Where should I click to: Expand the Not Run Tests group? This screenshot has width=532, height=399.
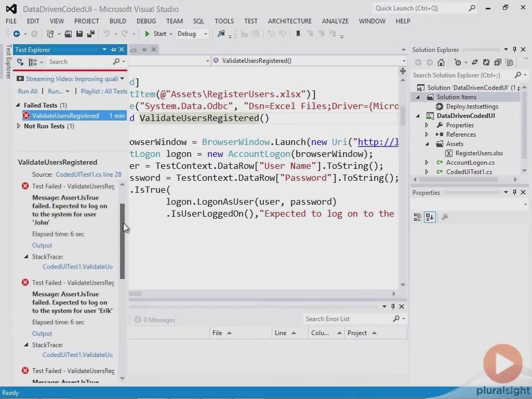18,126
